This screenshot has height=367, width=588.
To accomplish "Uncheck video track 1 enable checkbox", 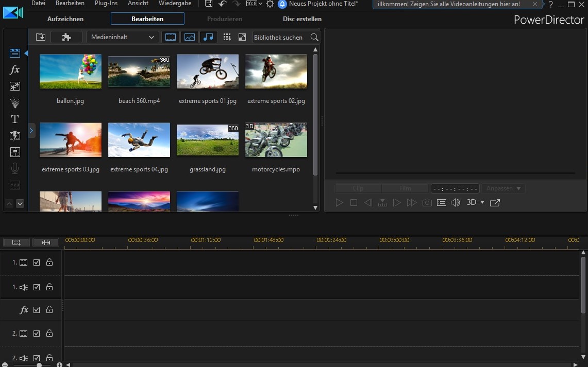I will point(37,263).
